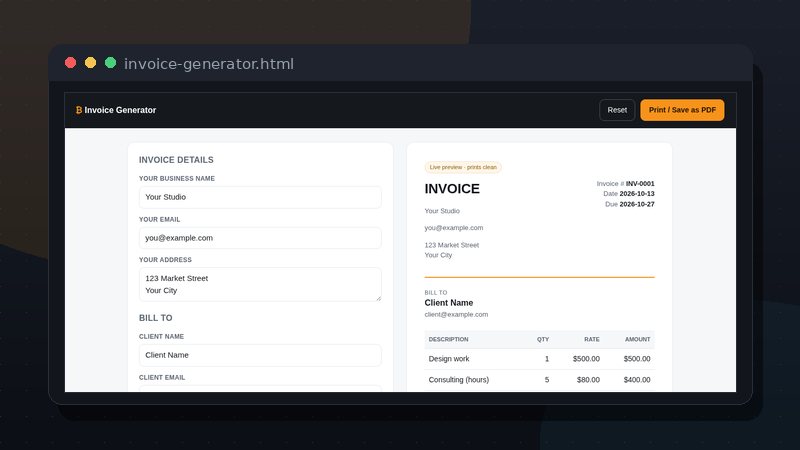This screenshot has width=800, height=450.
Task: Click the RATE column header
Action: point(592,339)
